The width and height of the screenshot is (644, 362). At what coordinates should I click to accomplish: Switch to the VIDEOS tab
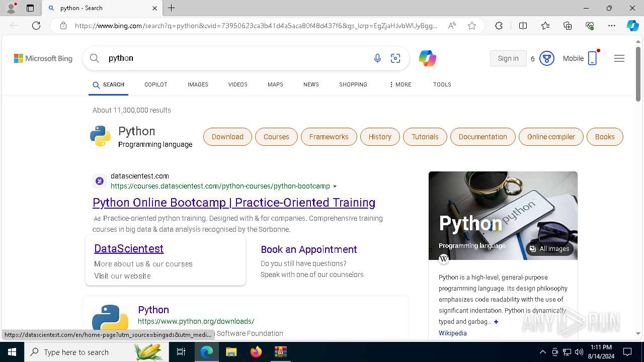click(x=238, y=84)
